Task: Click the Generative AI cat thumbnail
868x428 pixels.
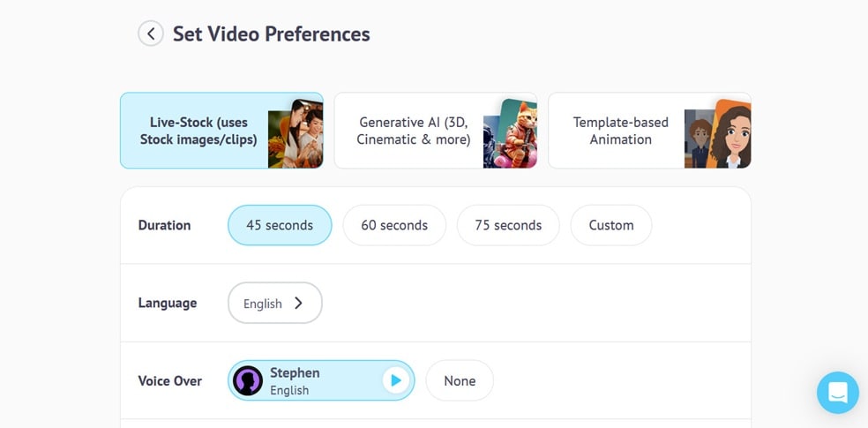Action: click(x=510, y=132)
